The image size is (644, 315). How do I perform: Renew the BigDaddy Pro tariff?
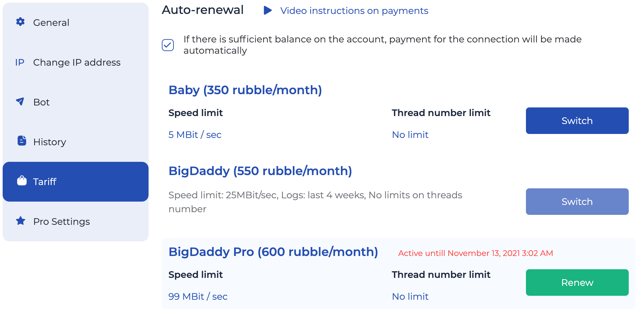click(577, 283)
